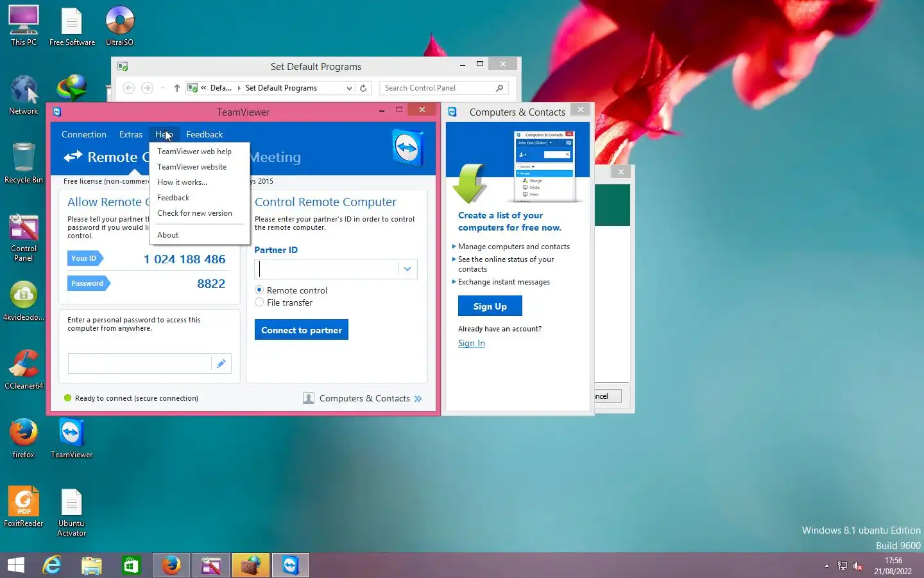
Task: Open Internet Explorer from taskbar
Action: pos(52,565)
